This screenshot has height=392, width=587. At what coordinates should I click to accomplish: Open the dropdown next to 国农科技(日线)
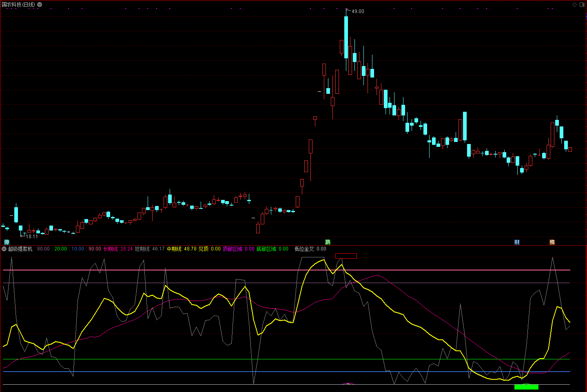(40, 4)
